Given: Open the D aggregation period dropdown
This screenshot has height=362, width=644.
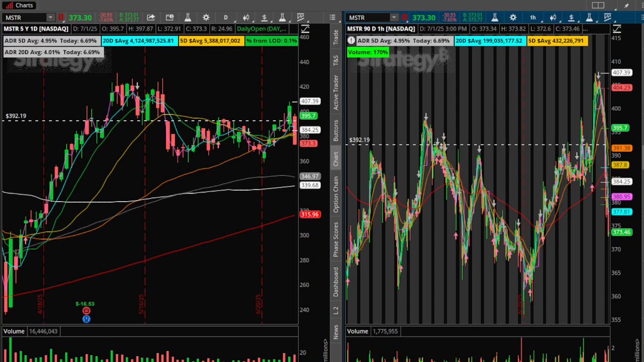Looking at the screenshot, I should [x=226, y=17].
